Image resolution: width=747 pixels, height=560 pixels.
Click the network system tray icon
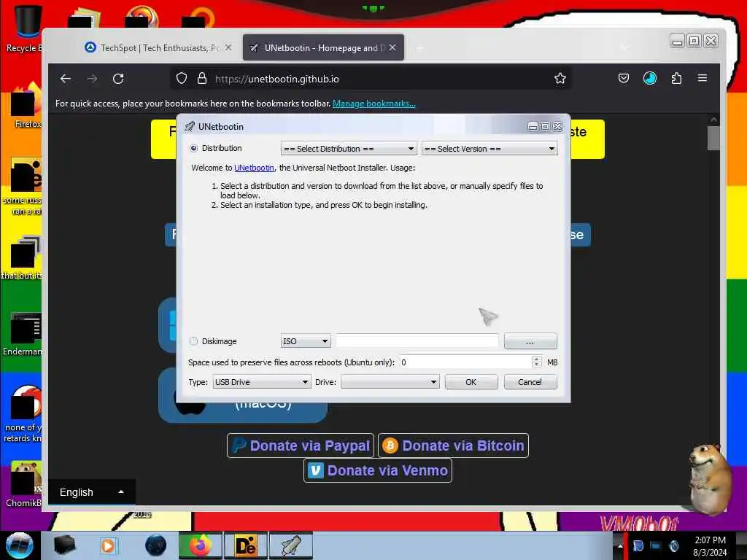656,545
